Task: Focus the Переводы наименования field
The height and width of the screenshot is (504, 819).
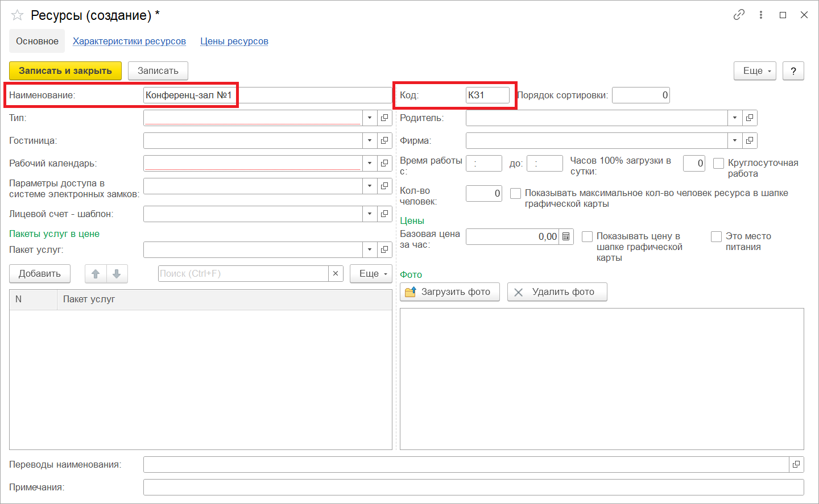Action: 466,464
